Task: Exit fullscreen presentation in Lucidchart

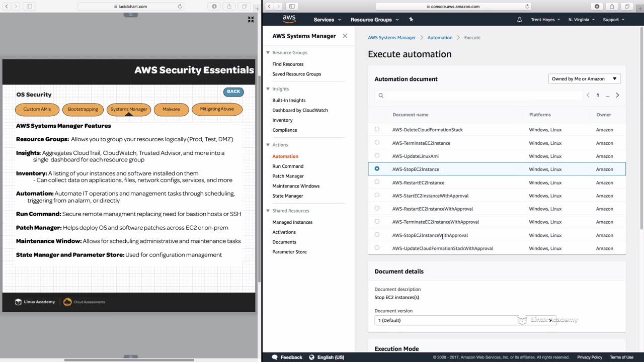Action: (x=251, y=20)
